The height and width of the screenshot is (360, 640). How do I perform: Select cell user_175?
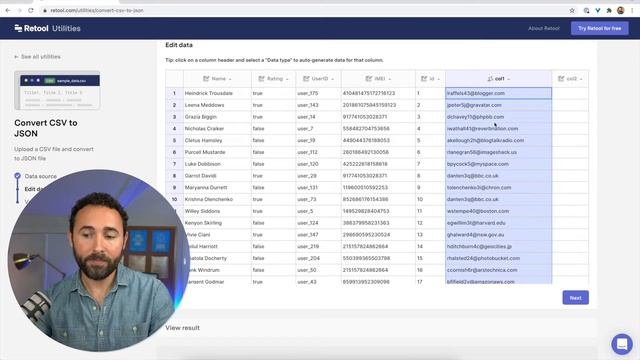(318, 93)
